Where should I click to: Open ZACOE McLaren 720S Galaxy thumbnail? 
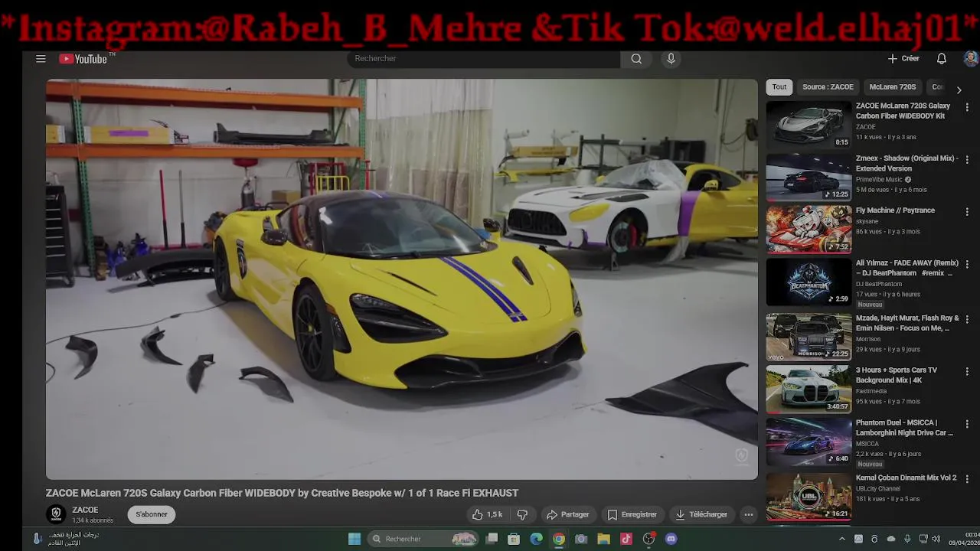tap(809, 124)
